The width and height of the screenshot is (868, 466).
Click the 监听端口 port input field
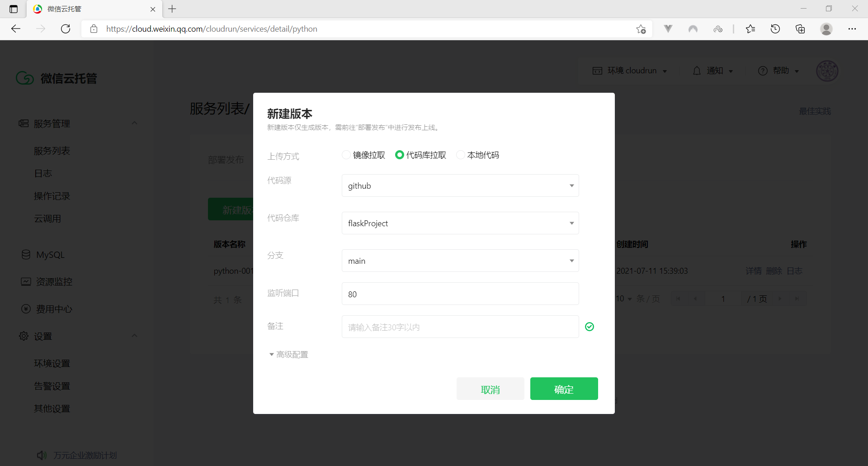(x=460, y=294)
